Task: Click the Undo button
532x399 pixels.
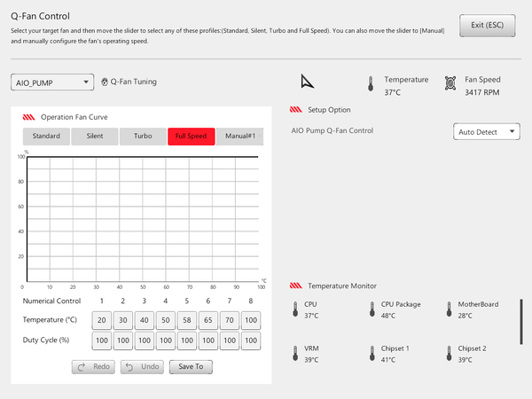Action: coord(142,367)
